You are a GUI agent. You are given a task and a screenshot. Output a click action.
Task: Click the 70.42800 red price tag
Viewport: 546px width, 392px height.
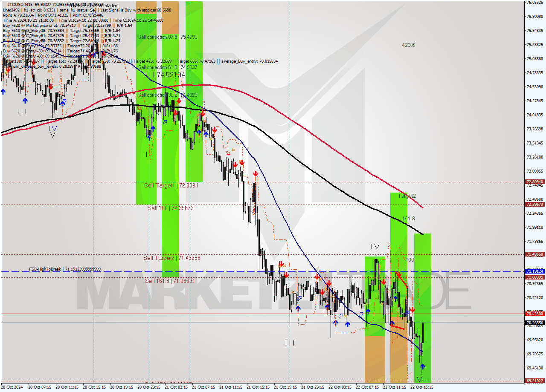(534, 314)
